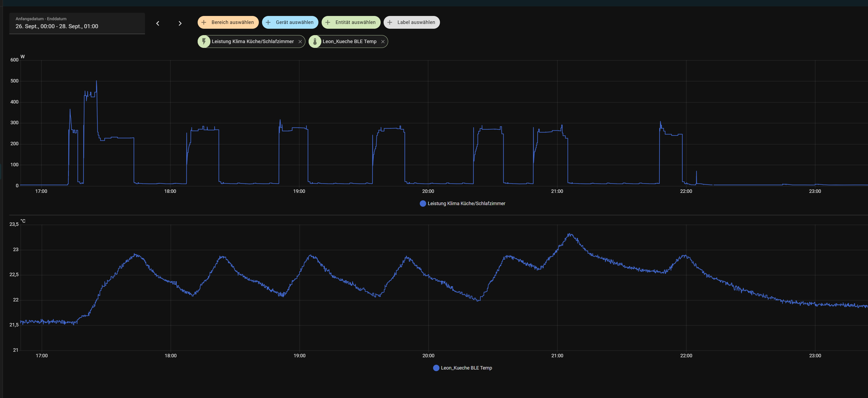Go to previous date range arrow

[x=157, y=23]
